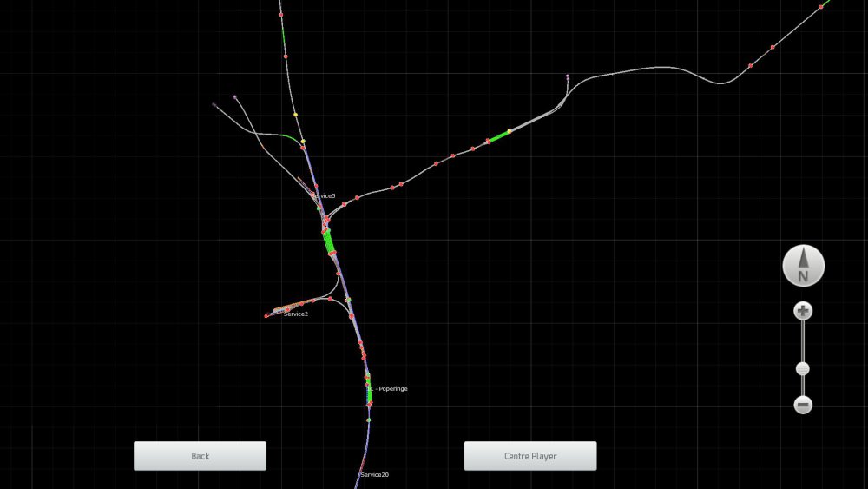Click the red signal nearest top-right corner
The width and height of the screenshot is (868, 489).
[821, 7]
